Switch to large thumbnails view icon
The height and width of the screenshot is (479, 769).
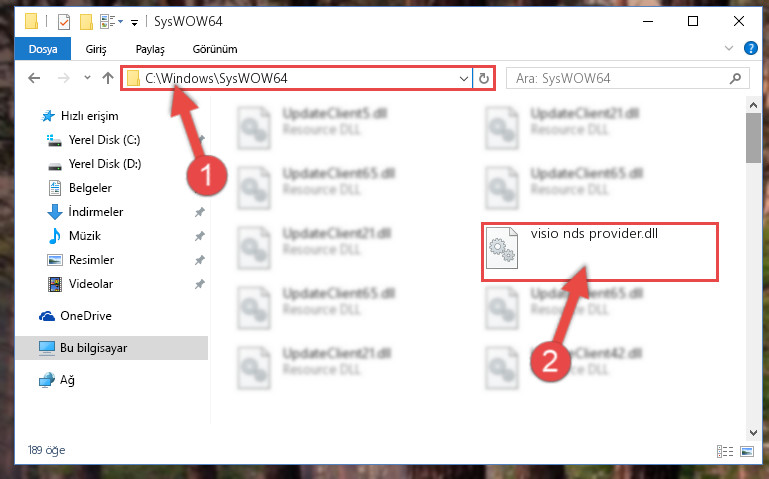click(746, 451)
